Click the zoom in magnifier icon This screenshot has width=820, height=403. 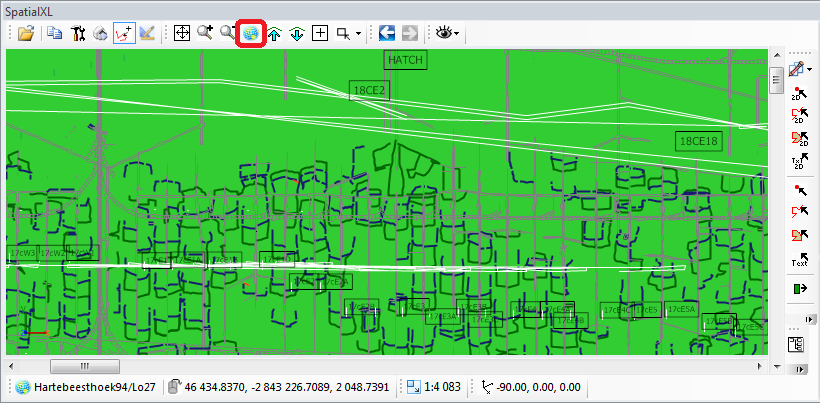(205, 33)
